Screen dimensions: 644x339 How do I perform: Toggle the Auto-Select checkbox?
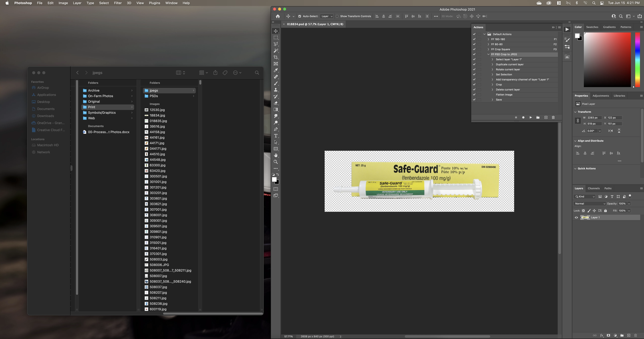coord(299,16)
